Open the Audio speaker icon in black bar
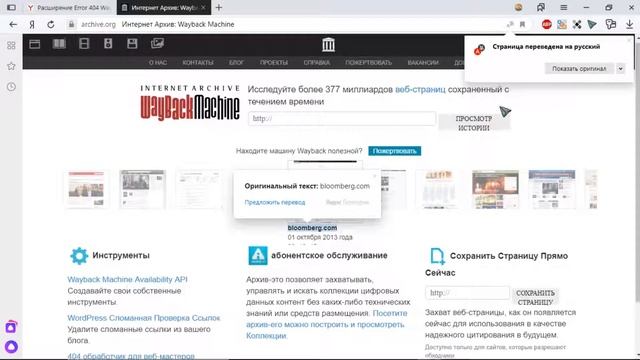Image resolution: width=640 pixels, height=360 pixels. tap(108, 44)
